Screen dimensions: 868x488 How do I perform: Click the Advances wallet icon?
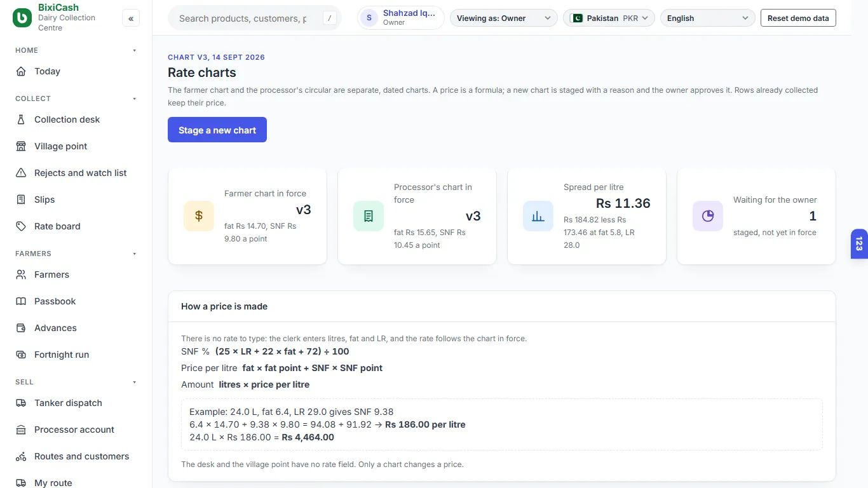tap(21, 328)
